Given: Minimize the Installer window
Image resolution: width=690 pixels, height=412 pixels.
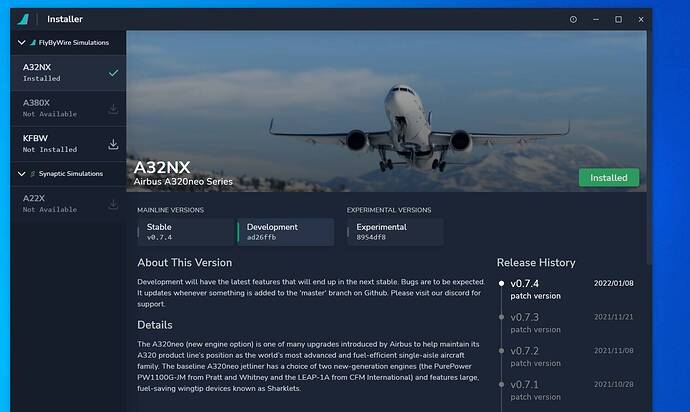Looking at the screenshot, I should [596, 19].
